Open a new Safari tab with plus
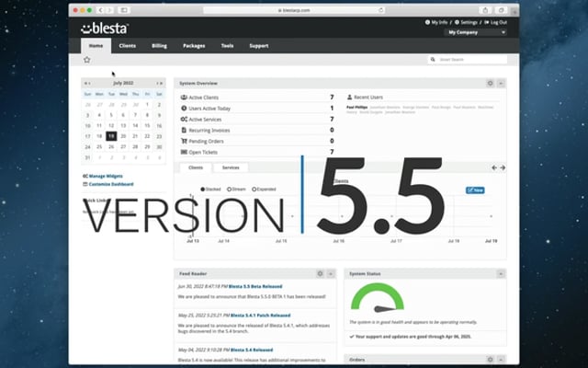This screenshot has height=368, width=588. tap(514, 12)
